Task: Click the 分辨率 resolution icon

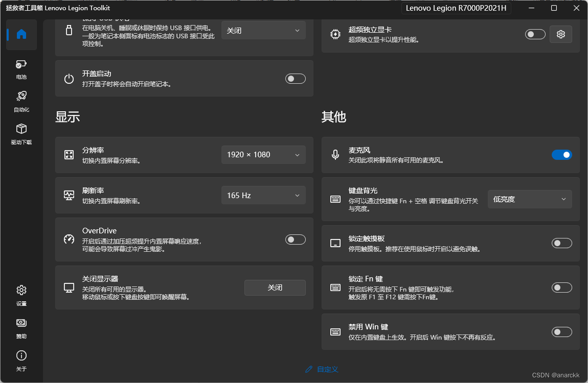Action: (x=69, y=155)
